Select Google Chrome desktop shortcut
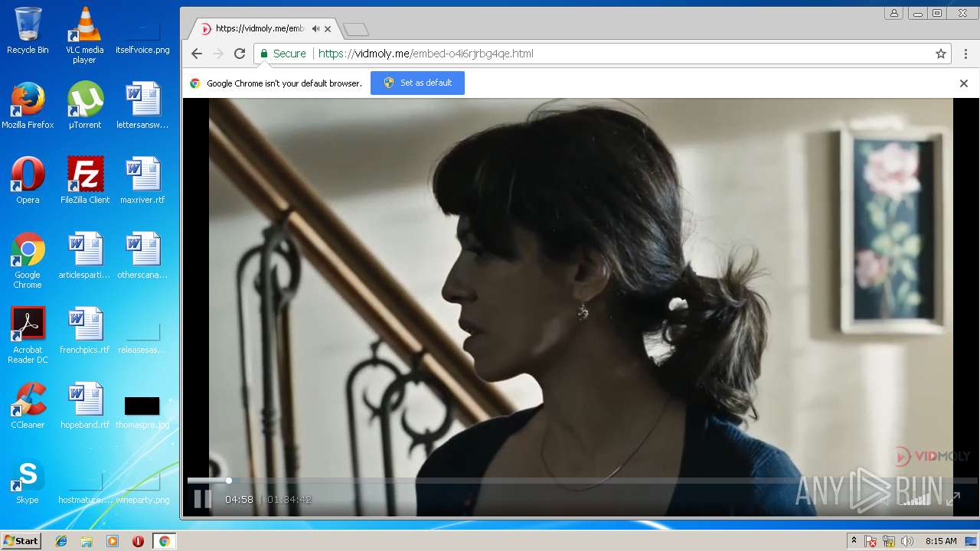This screenshot has width=980, height=551. (x=28, y=260)
